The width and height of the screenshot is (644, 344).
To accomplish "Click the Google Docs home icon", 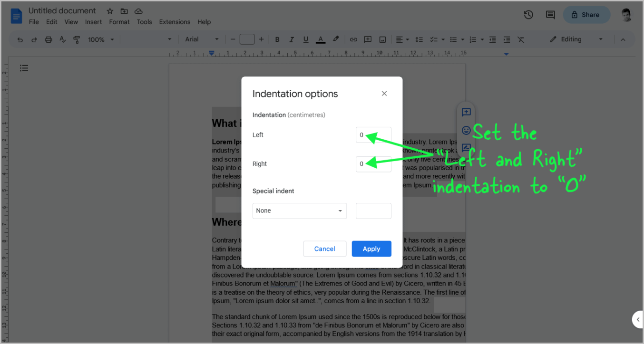I will (x=17, y=16).
